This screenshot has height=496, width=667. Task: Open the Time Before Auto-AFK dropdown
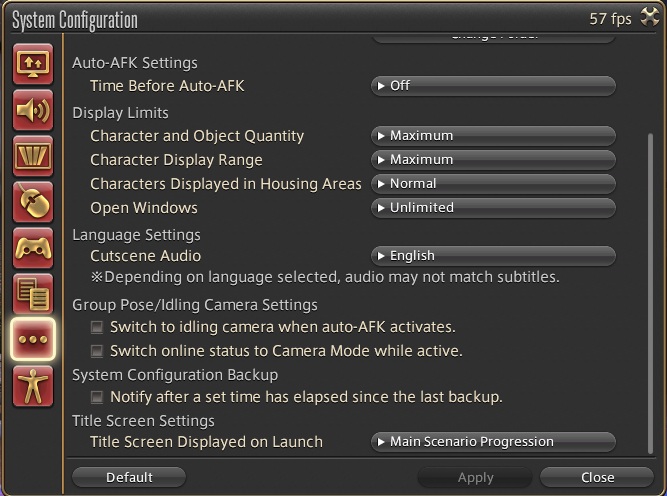(x=493, y=86)
